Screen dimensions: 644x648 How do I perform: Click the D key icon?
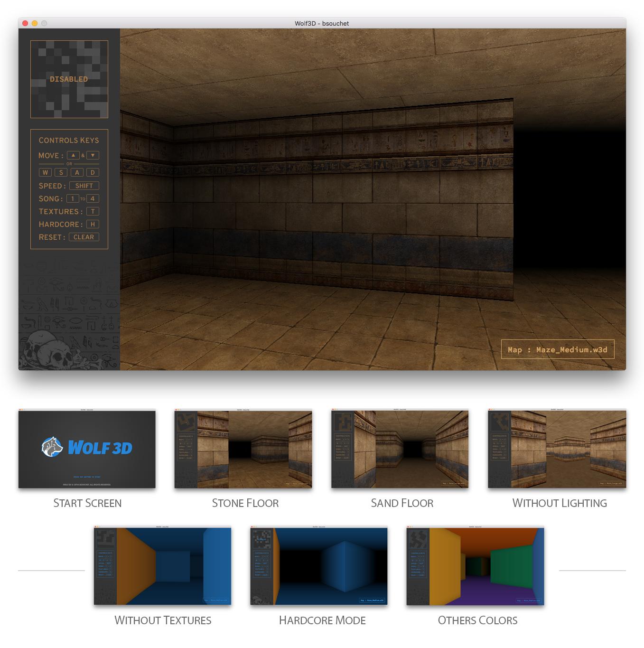click(93, 172)
